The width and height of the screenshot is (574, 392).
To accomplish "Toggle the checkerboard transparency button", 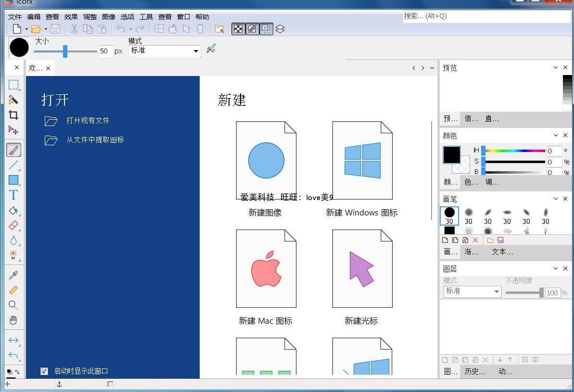I will [238, 29].
